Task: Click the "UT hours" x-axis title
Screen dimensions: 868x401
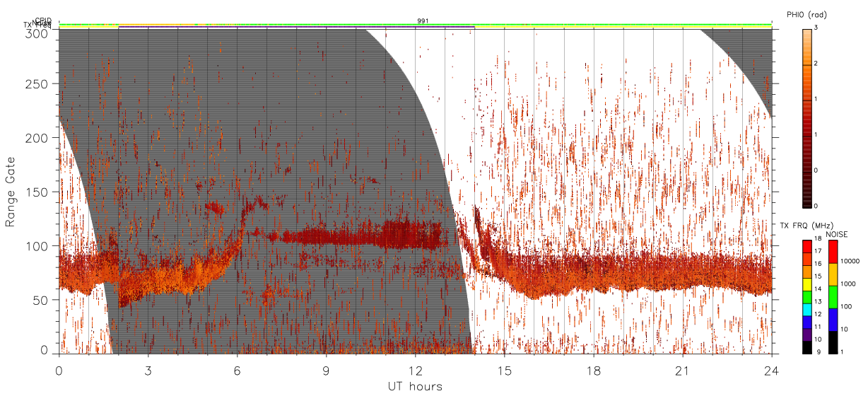Action: 415,387
